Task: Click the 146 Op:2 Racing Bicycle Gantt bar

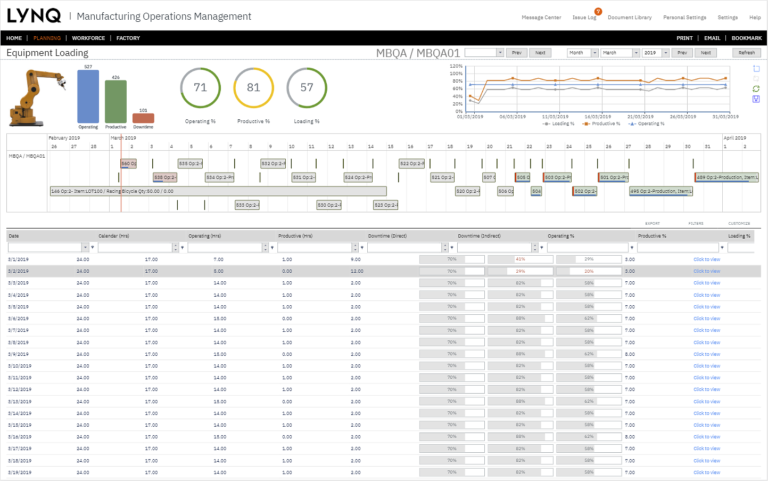Action: click(218, 191)
